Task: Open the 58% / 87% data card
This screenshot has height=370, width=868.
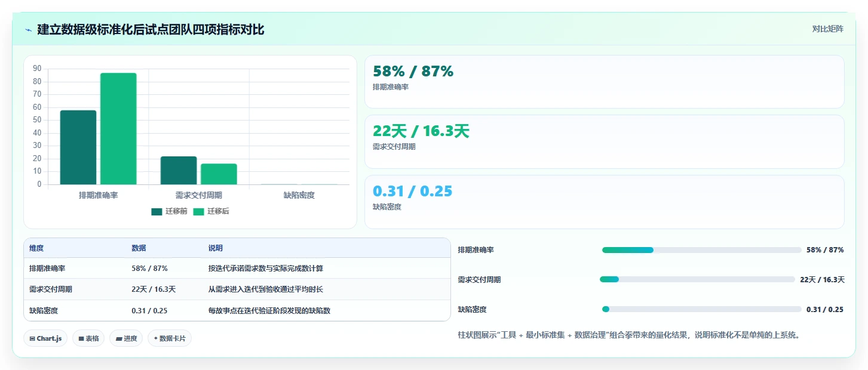Action: 604,82
